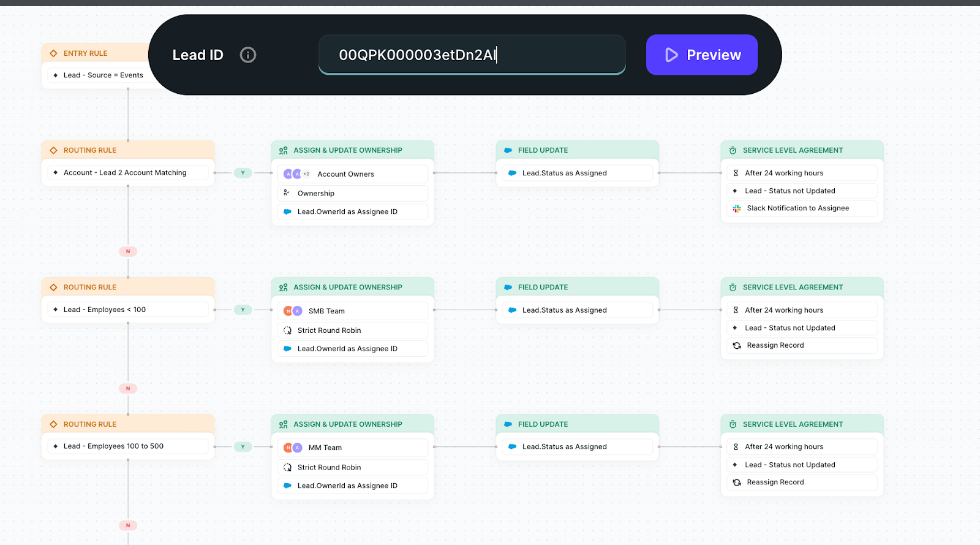Click N branch below Account Matching rule
Viewport: 980px width, 545px height.
pyautogui.click(x=128, y=251)
